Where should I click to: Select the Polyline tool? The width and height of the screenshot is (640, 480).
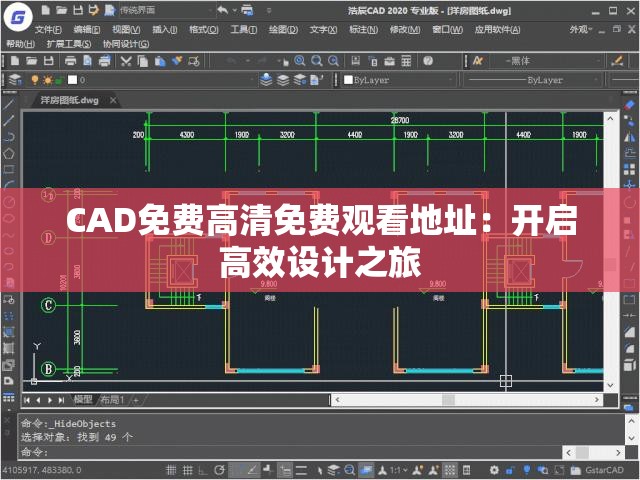coord(9,137)
